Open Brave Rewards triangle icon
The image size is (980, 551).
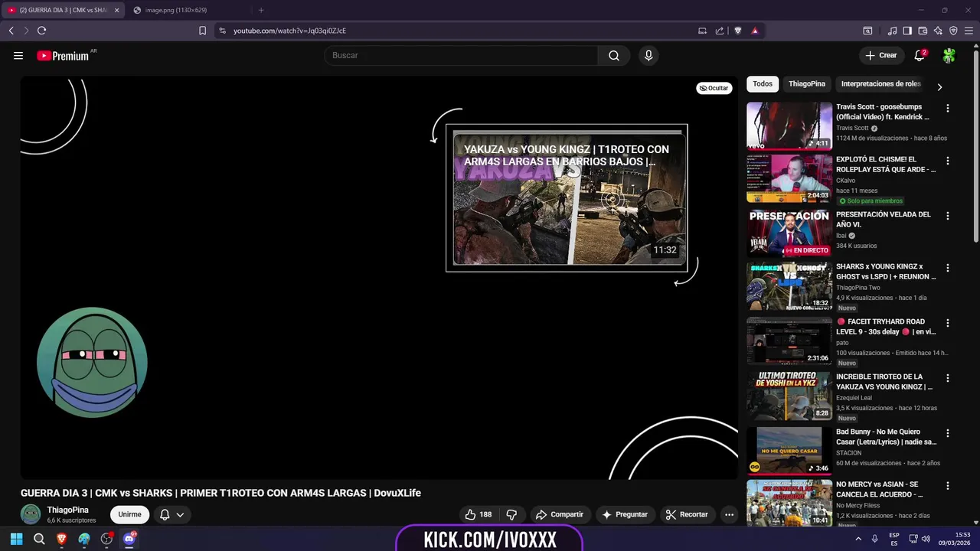coord(755,31)
